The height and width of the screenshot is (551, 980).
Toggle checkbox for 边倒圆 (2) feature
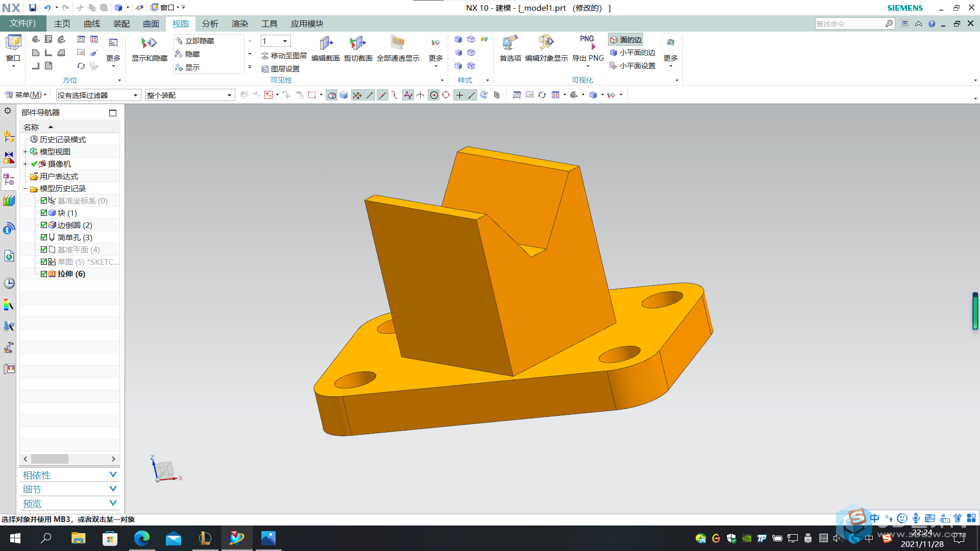tap(44, 225)
